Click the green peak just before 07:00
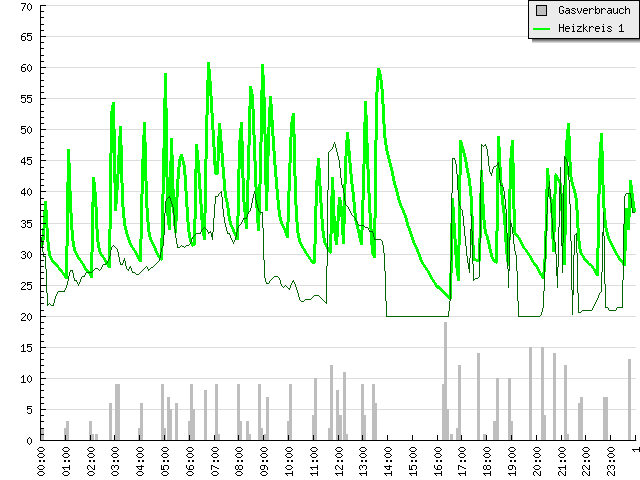The height and width of the screenshot is (480, 640). [209, 64]
